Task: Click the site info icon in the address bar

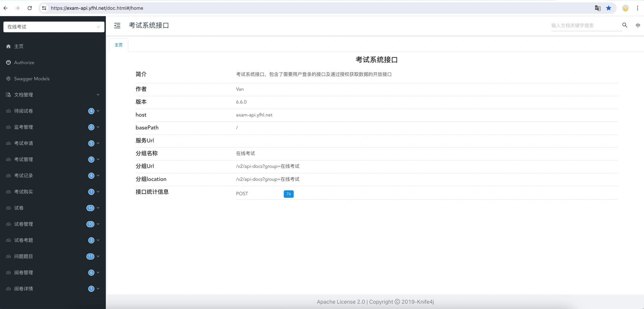Action: (x=44, y=8)
